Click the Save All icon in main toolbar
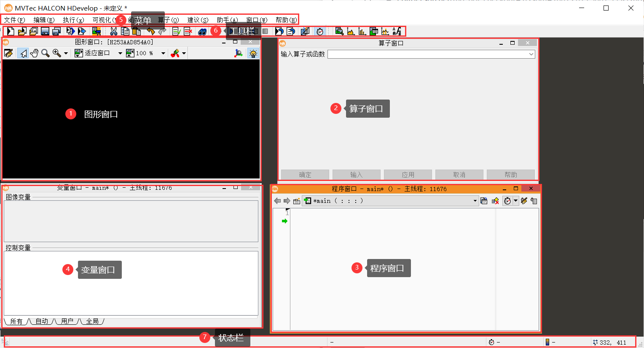 pyautogui.click(x=56, y=31)
